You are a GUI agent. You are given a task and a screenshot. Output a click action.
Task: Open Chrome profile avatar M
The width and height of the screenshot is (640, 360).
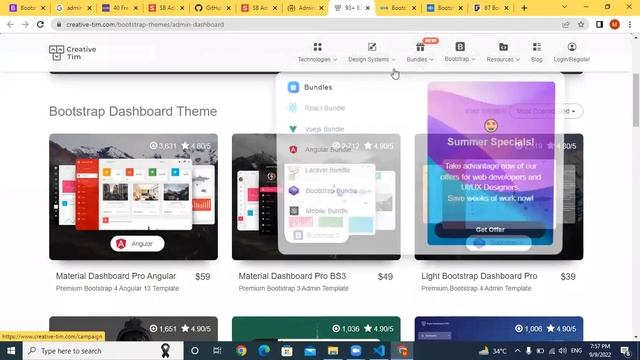coord(614,24)
